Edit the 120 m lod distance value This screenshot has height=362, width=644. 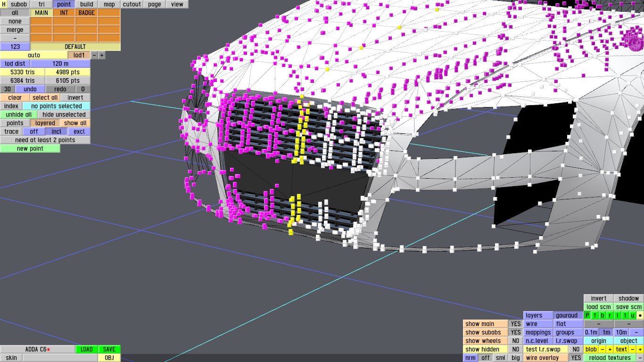60,64
